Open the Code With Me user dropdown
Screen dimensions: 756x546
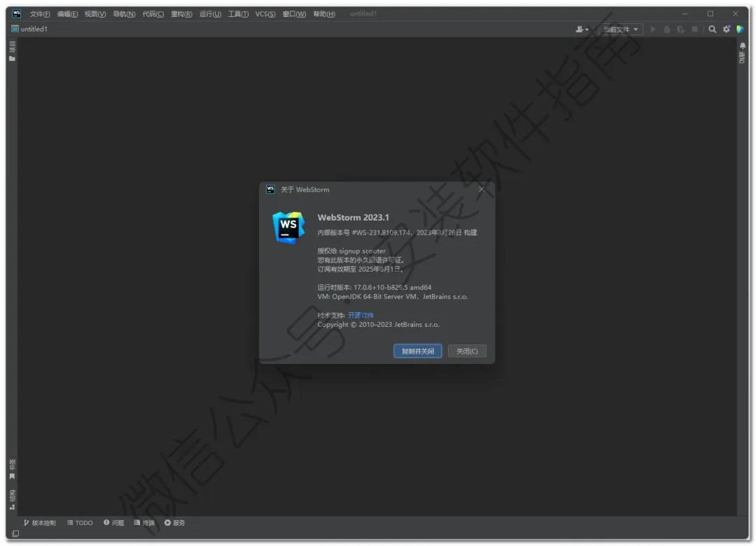point(582,29)
